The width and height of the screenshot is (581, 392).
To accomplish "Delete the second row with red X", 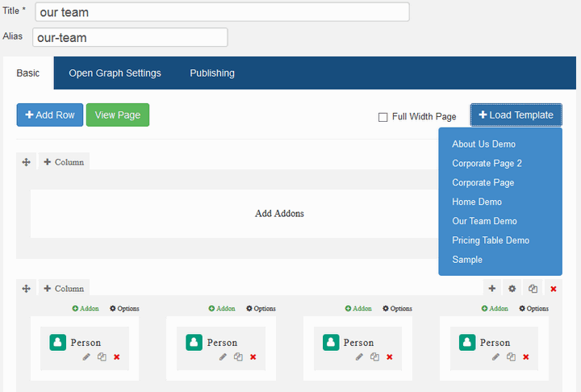I will 553,288.
